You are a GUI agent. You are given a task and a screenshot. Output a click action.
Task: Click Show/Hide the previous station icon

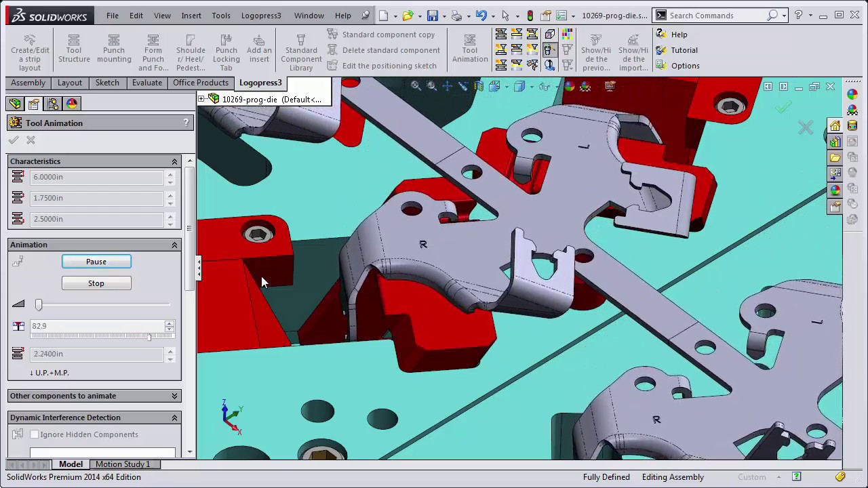point(596,53)
